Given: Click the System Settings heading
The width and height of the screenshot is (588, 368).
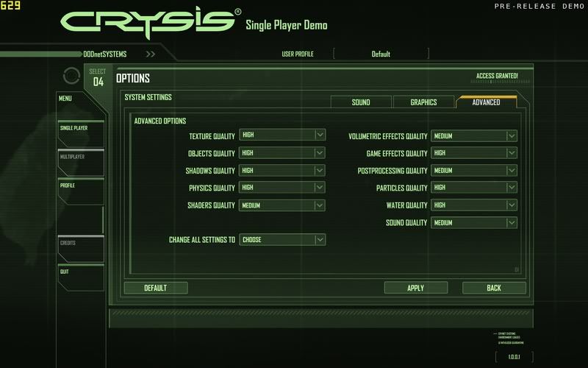Looking at the screenshot, I should [x=148, y=97].
